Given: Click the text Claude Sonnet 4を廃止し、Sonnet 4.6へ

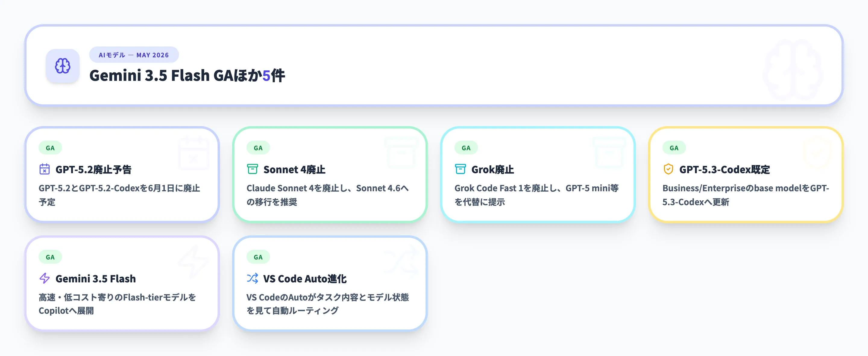Looking at the screenshot, I should [x=328, y=188].
